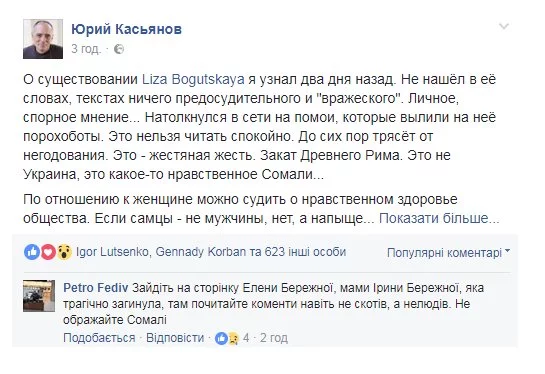Open Юрий Касьянов profile name link
545x374 pixels.
127,29
